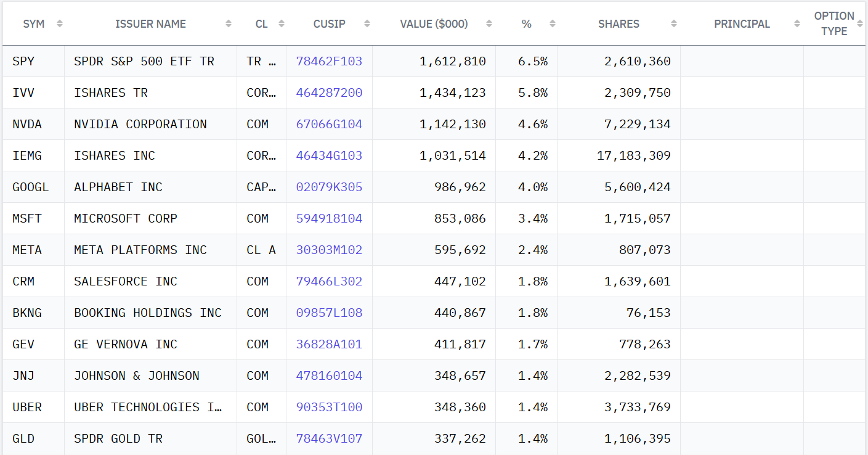Click issuer name META PLATFORMS INC
Viewport: 868px width, 455px height.
[140, 250]
